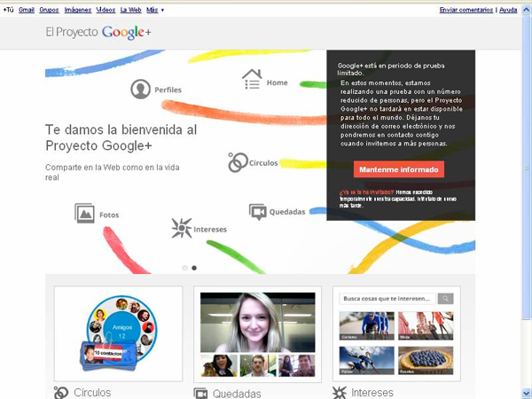The width and height of the screenshot is (532, 399).
Task: Click the Amigos circle illustration
Action: 121,328
